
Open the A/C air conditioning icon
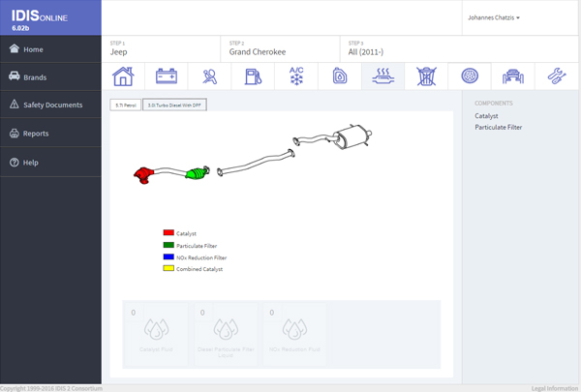click(296, 76)
